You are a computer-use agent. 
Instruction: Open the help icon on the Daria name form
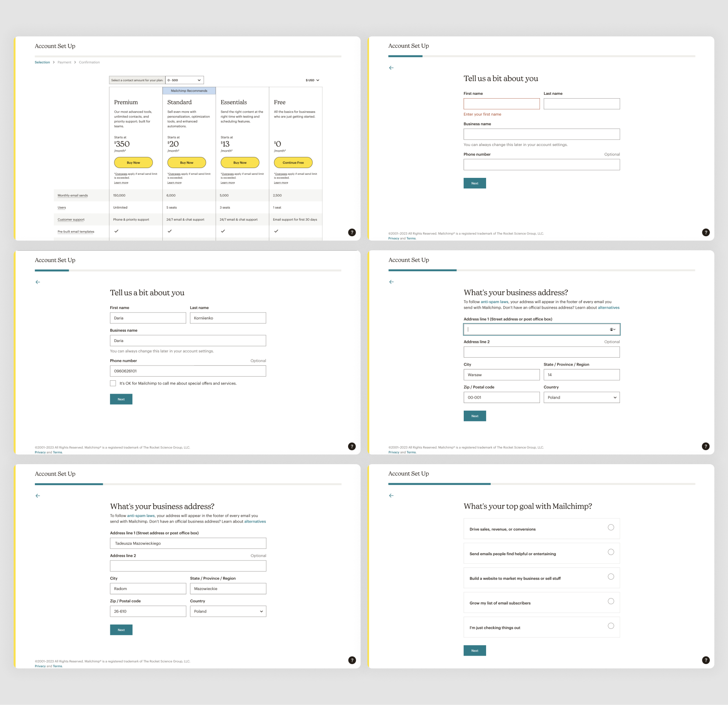point(352,446)
